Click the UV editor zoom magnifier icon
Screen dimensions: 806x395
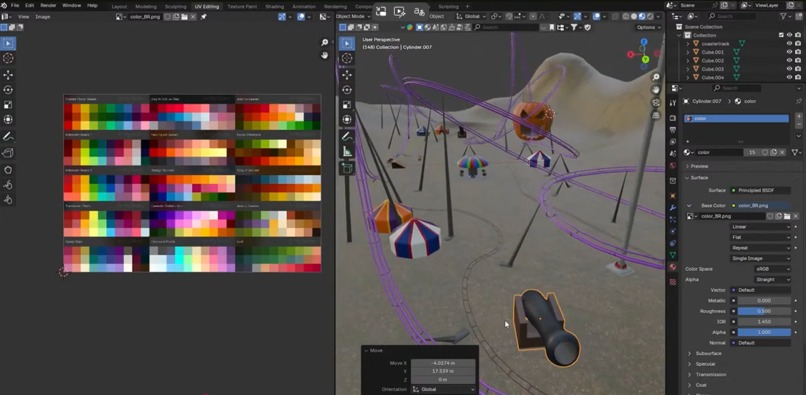coord(324,43)
